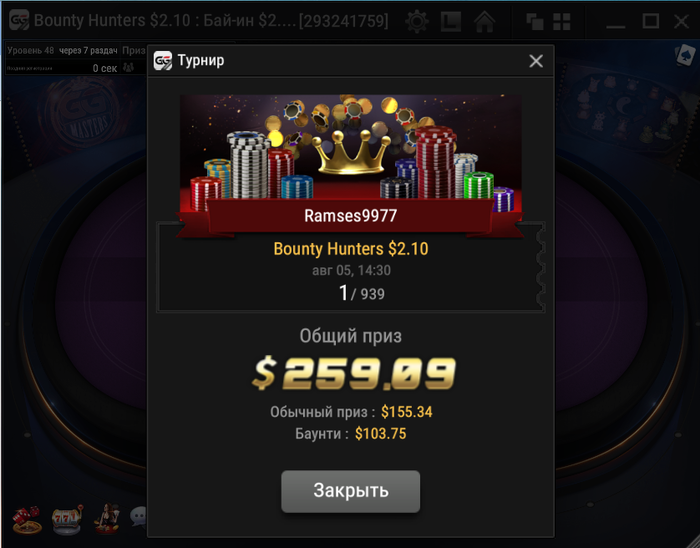Click the GG logo in the window title bar

19,21
